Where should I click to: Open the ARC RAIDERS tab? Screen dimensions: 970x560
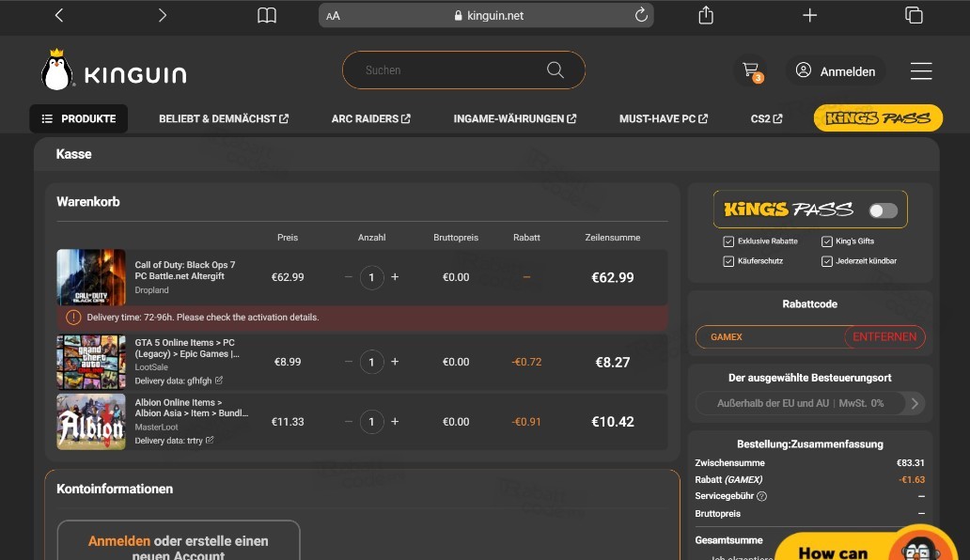pos(370,118)
